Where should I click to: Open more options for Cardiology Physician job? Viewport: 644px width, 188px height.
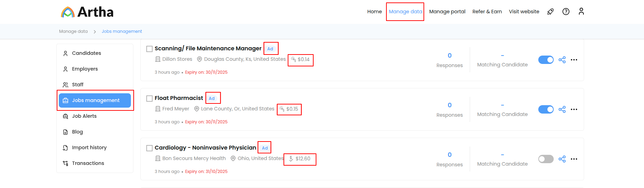tap(574, 159)
